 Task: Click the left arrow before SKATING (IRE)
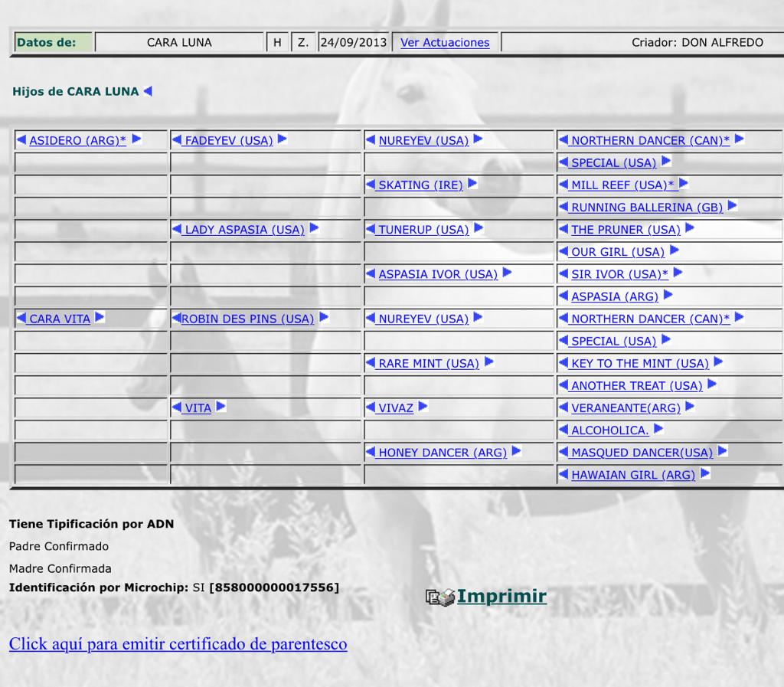(x=371, y=185)
